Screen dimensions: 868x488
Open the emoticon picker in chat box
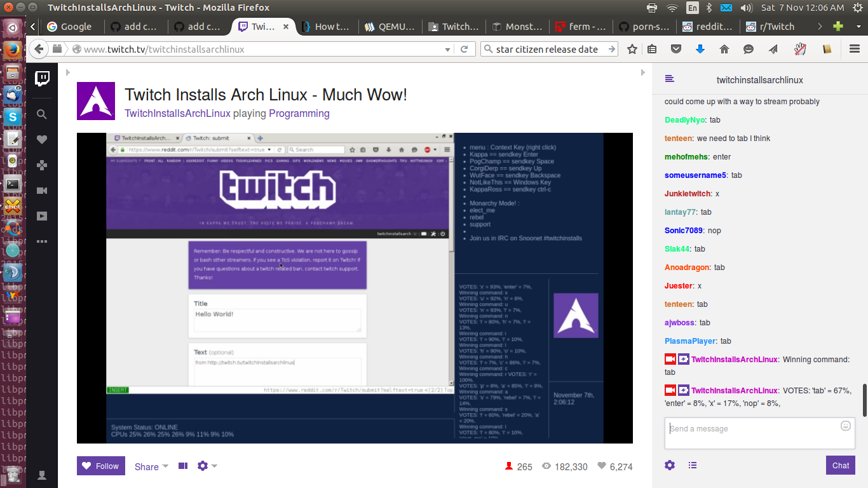click(x=846, y=426)
